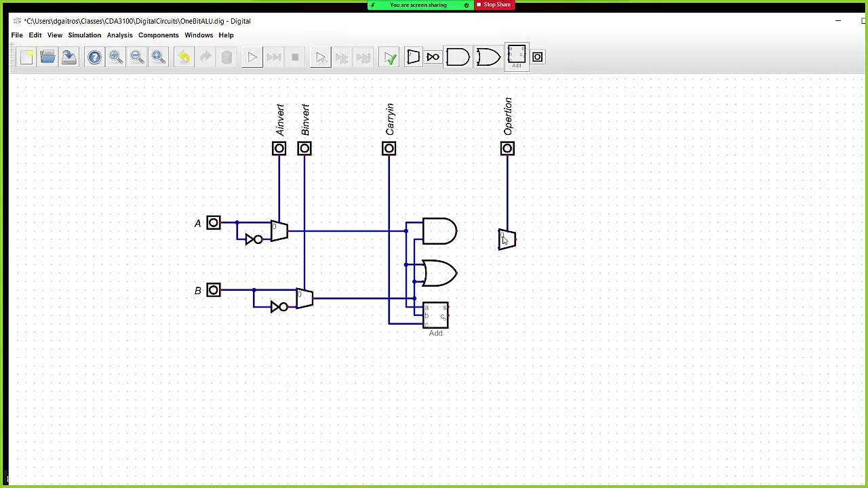Start single gate step mode
868x488 pixels.
[x=321, y=58]
